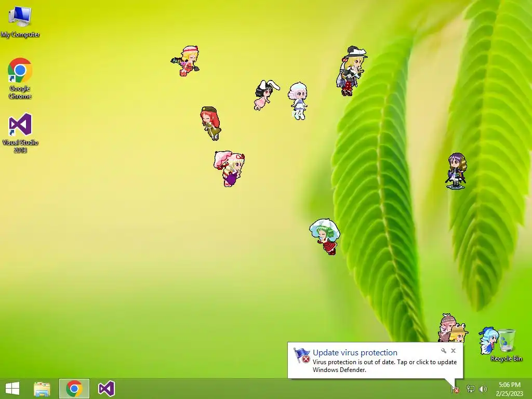Open the Windows Start button
The width and height of the screenshot is (532, 399).
(x=12, y=389)
